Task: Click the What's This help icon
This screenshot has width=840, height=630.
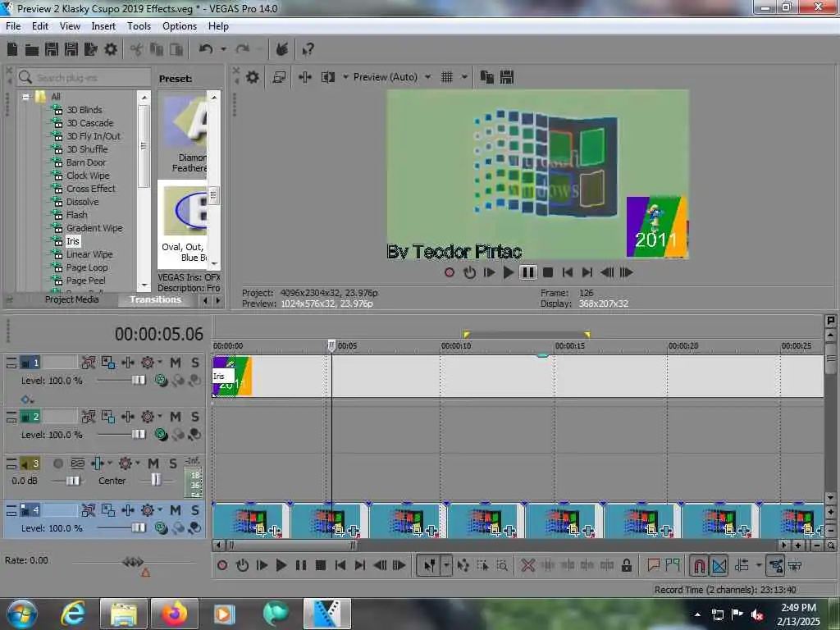Action: [308, 50]
